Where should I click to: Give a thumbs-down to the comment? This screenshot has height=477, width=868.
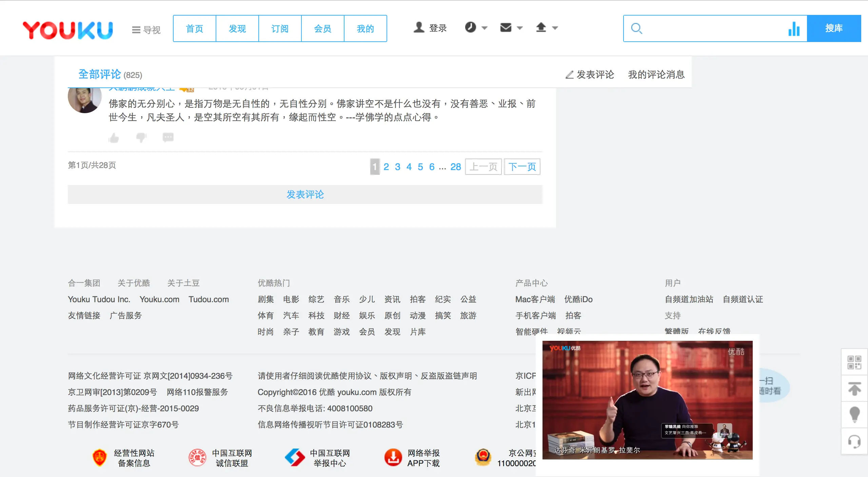point(141,137)
